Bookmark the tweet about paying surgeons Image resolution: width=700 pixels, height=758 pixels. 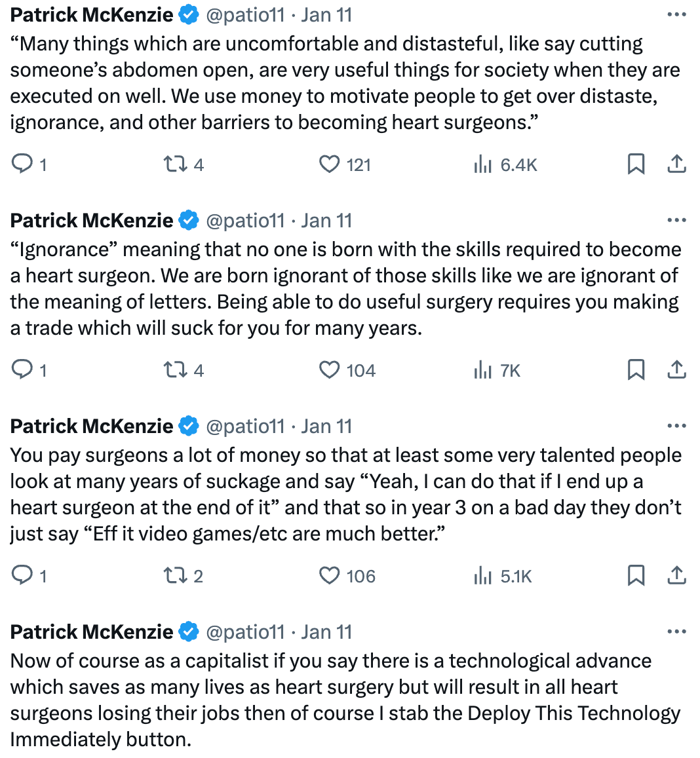tap(636, 575)
